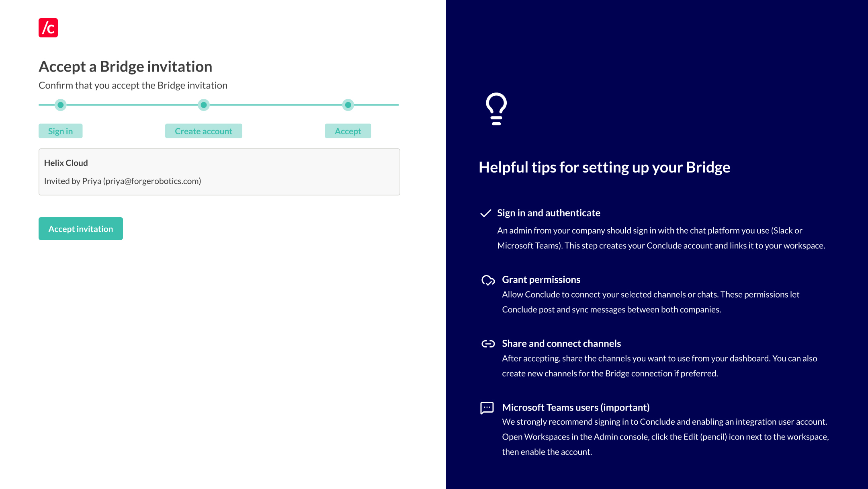
Task: Open the Create account step label
Action: 204,131
